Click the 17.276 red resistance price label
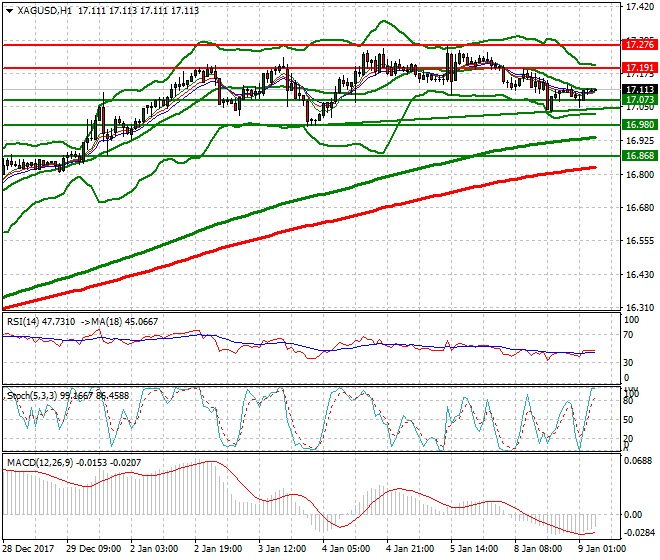Viewport: 660px width, 560px height. tap(639, 45)
